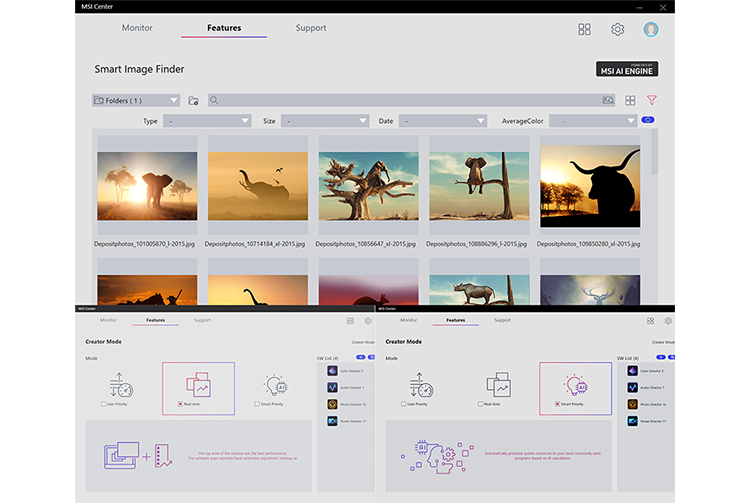This screenshot has width=750, height=503.
Task: Check User Priority checkbox in Smart Priority selected window
Action: pyautogui.click(x=403, y=404)
